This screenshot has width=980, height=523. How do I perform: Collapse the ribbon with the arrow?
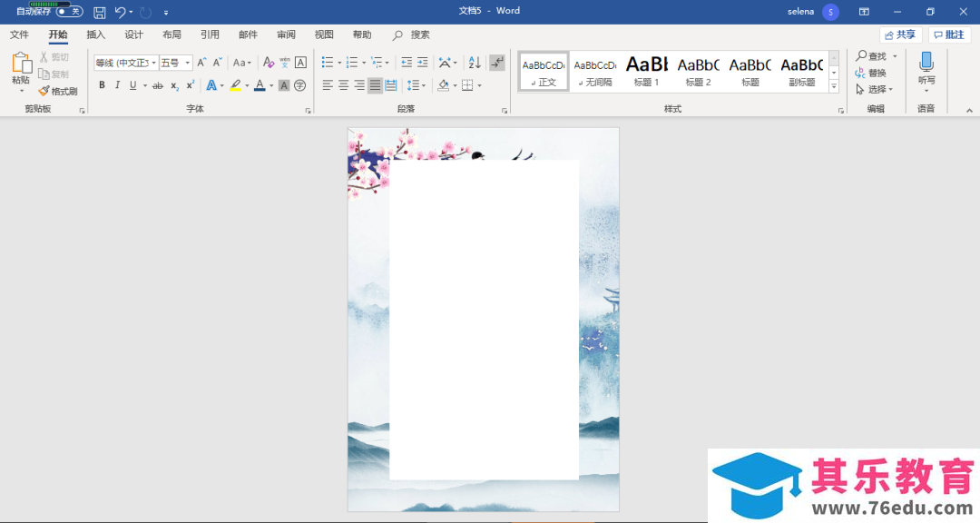click(969, 111)
